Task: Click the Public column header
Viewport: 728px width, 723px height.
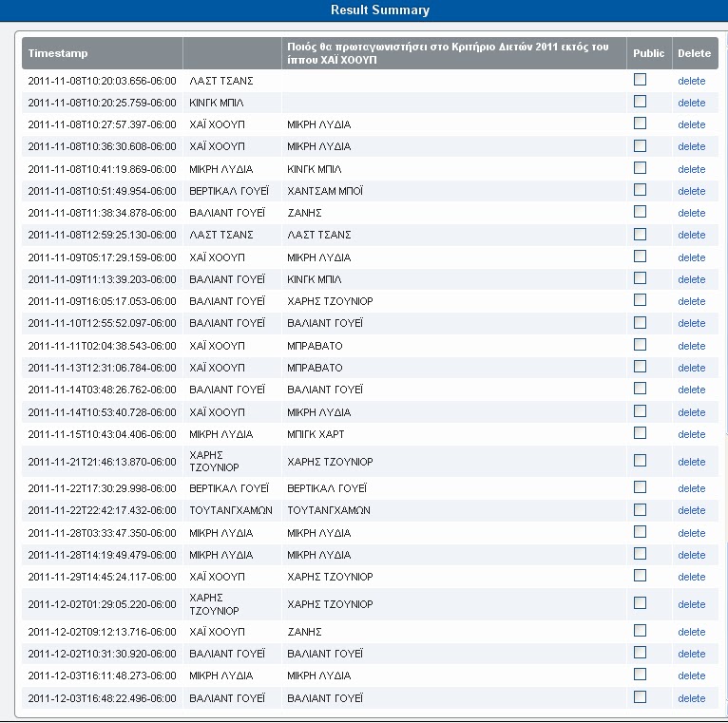Action: 648,53
